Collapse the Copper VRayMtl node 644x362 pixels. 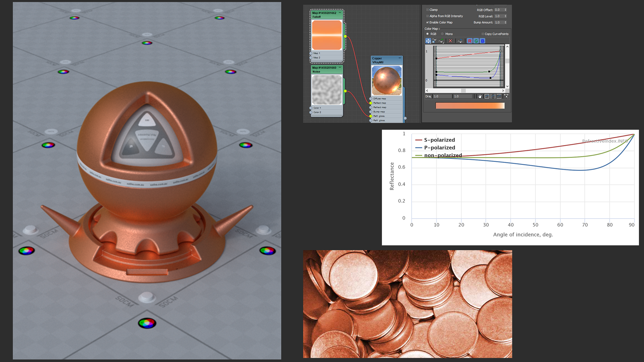tap(399, 58)
